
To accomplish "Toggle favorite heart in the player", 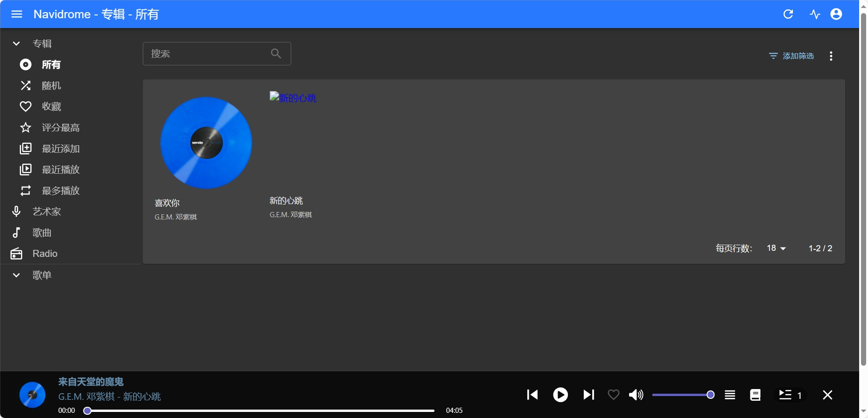I will 614,395.
